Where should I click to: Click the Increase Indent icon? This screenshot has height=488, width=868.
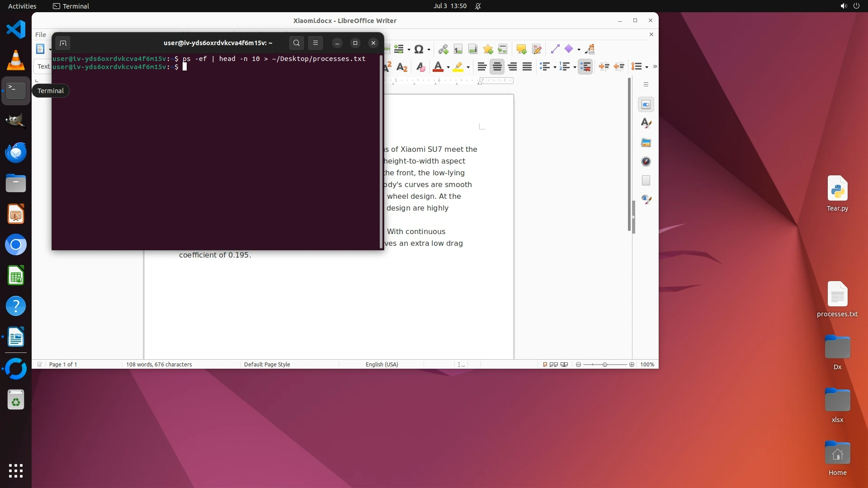(x=604, y=67)
